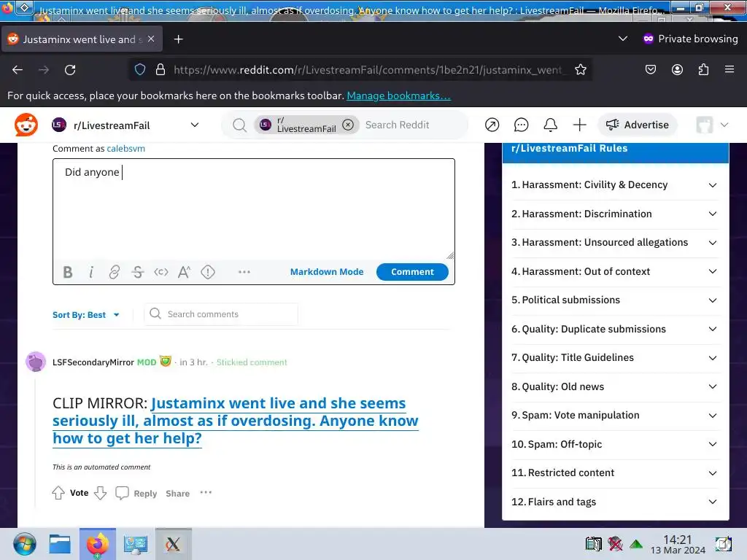
Task: Open notifications bell
Action: coord(550,125)
